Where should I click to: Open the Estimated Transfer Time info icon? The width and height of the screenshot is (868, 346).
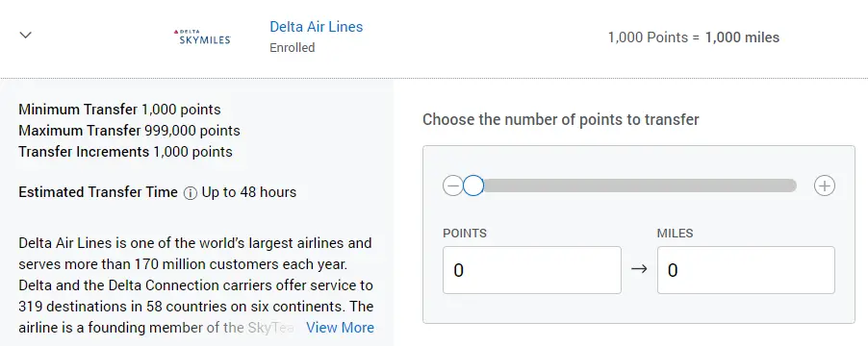tap(190, 193)
